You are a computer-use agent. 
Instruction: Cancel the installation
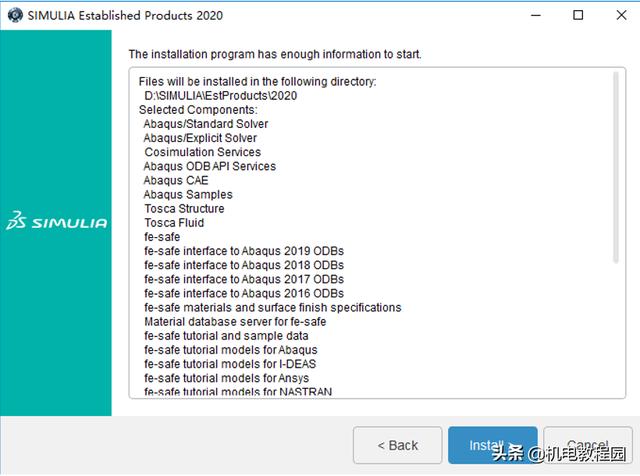(x=588, y=445)
